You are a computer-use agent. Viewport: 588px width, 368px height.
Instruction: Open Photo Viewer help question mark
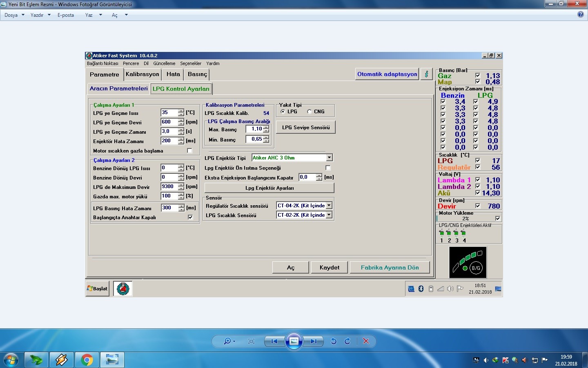tap(581, 14)
